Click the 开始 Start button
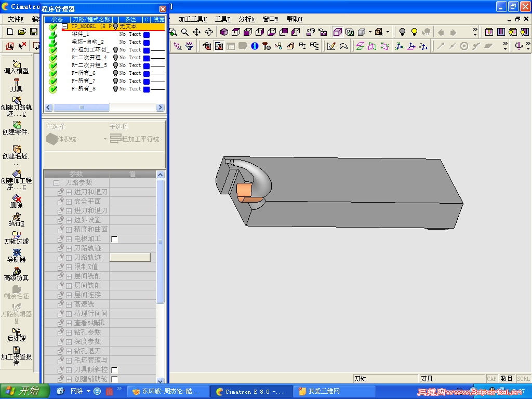 [24, 391]
